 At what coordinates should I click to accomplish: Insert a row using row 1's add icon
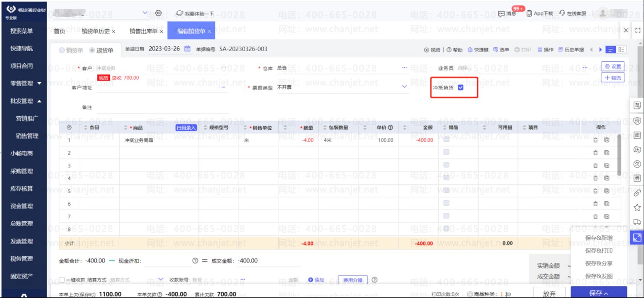pyautogui.click(x=607, y=140)
